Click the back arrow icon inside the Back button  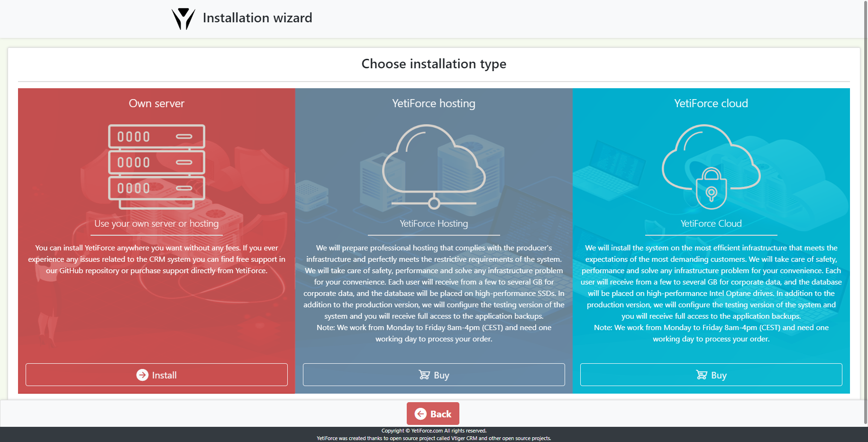click(x=421, y=413)
